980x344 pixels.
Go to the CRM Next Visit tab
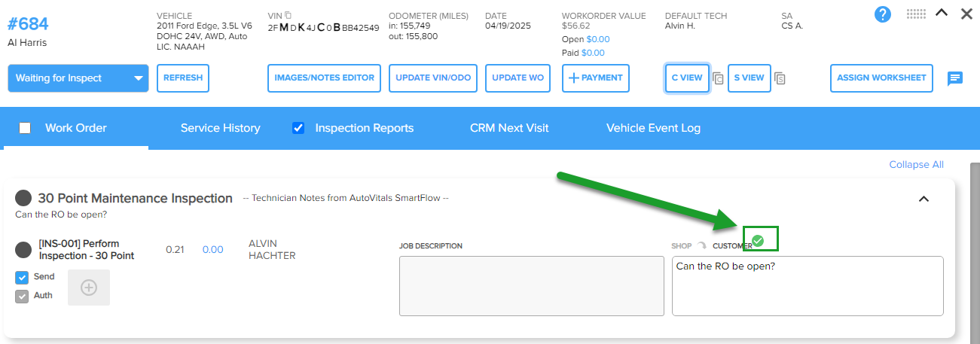[509, 128]
